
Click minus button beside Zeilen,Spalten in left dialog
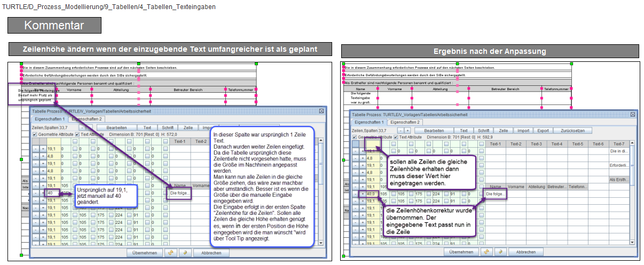coord(82,127)
